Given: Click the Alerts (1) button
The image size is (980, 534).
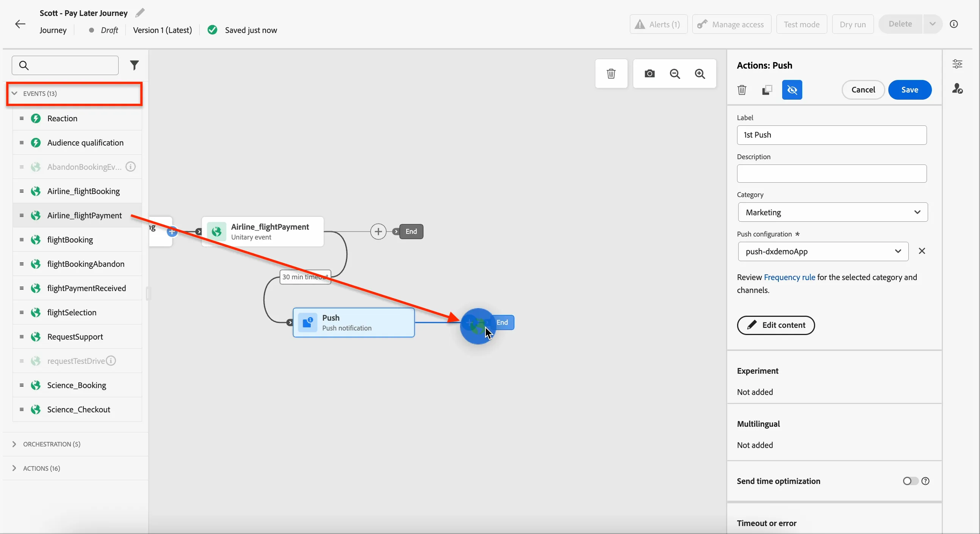Looking at the screenshot, I should pos(659,24).
